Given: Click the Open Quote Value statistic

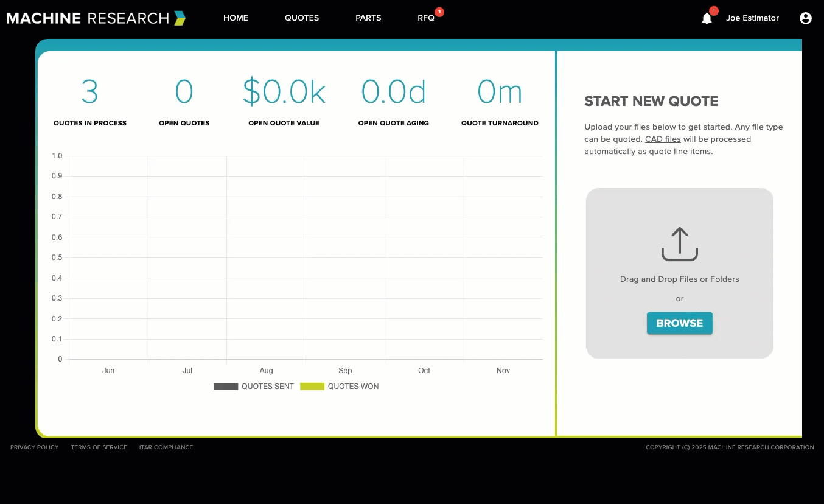Looking at the screenshot, I should pyautogui.click(x=284, y=93).
